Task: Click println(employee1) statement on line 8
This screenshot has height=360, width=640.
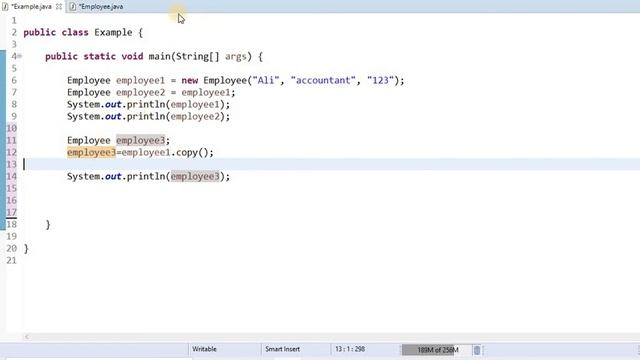Action: pyautogui.click(x=149, y=104)
